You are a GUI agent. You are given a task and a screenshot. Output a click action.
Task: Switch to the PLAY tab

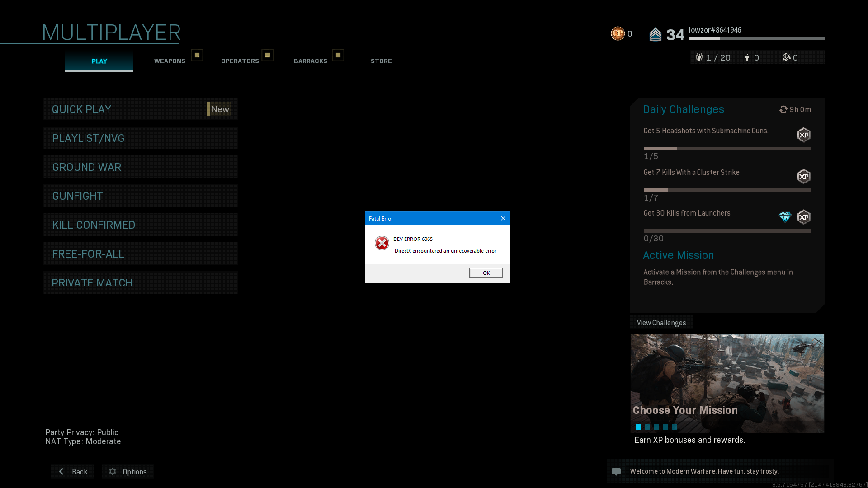(99, 61)
